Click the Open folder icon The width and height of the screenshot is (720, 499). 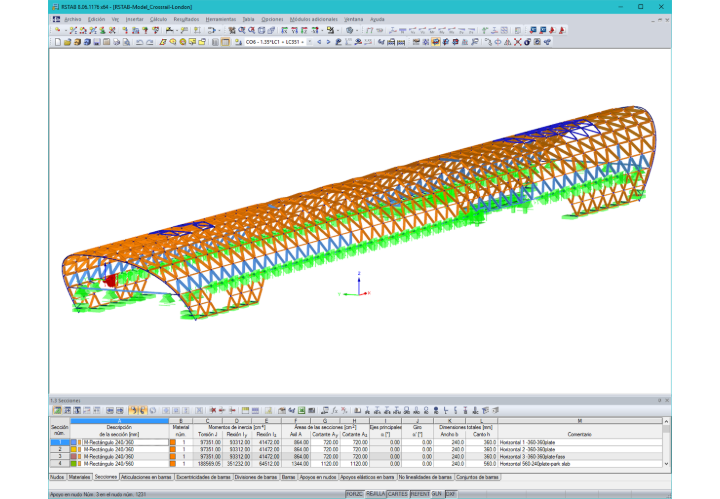coord(68,42)
